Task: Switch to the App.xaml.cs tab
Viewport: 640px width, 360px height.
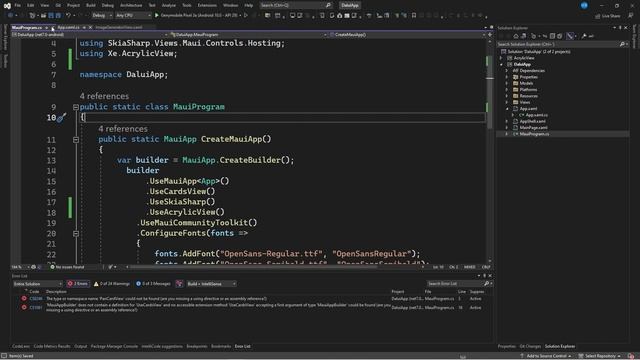Action: [68, 28]
